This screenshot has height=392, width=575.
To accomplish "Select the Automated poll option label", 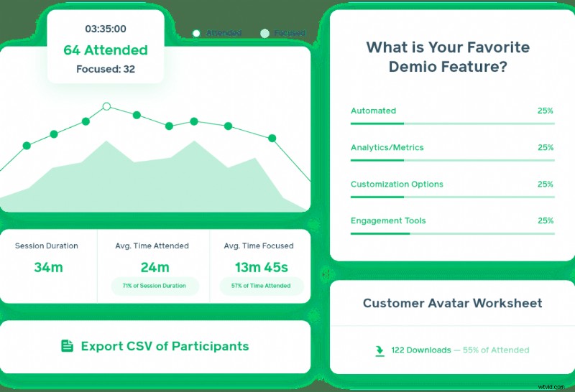I will [373, 111].
